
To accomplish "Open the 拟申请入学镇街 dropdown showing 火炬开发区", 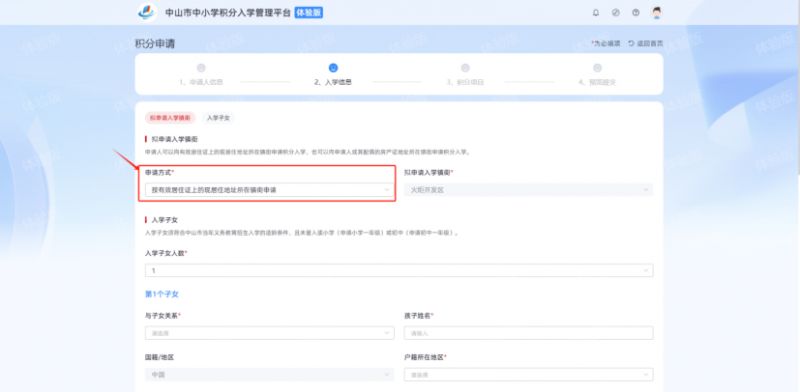I will coord(529,190).
